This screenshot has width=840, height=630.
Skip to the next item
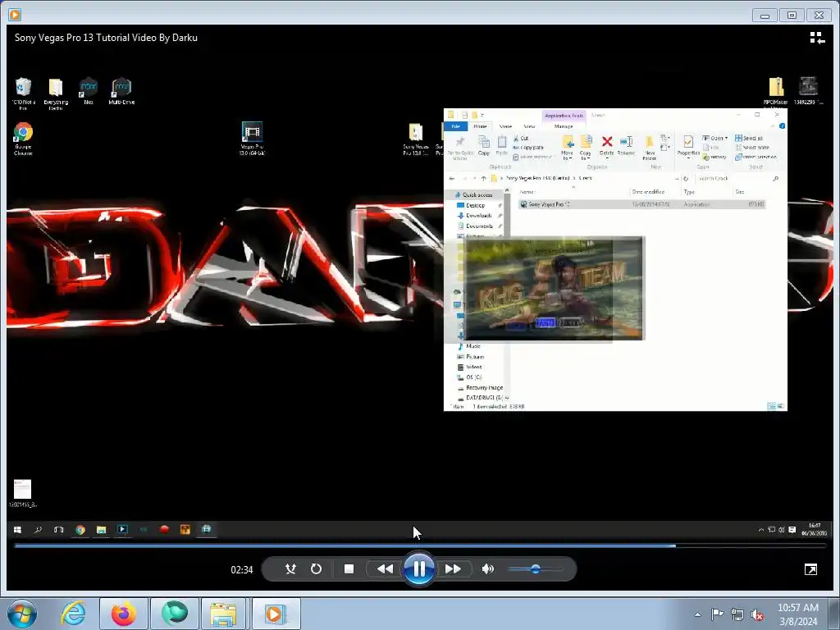pyautogui.click(x=453, y=569)
